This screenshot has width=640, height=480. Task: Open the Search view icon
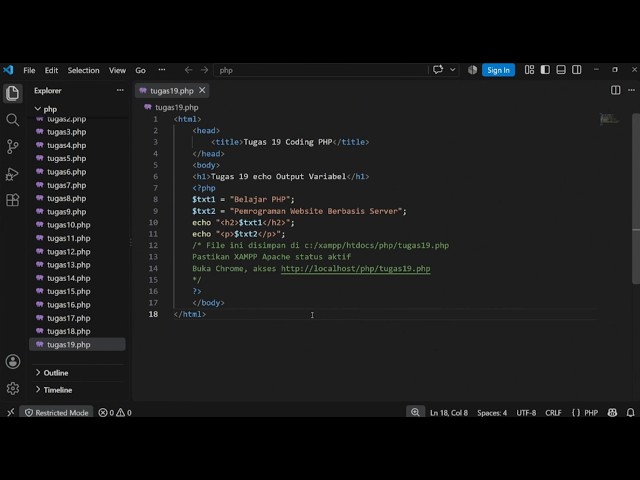coord(13,120)
